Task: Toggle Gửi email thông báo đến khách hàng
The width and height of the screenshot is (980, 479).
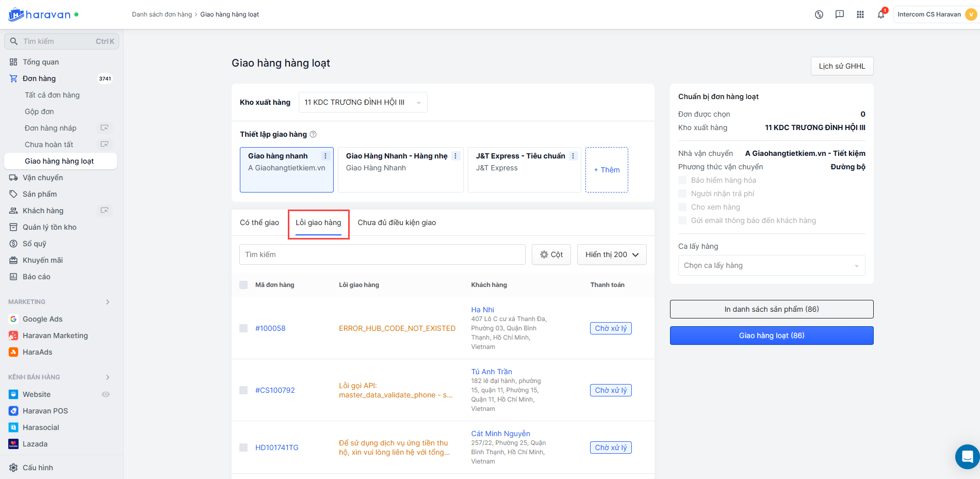Action: (x=682, y=220)
